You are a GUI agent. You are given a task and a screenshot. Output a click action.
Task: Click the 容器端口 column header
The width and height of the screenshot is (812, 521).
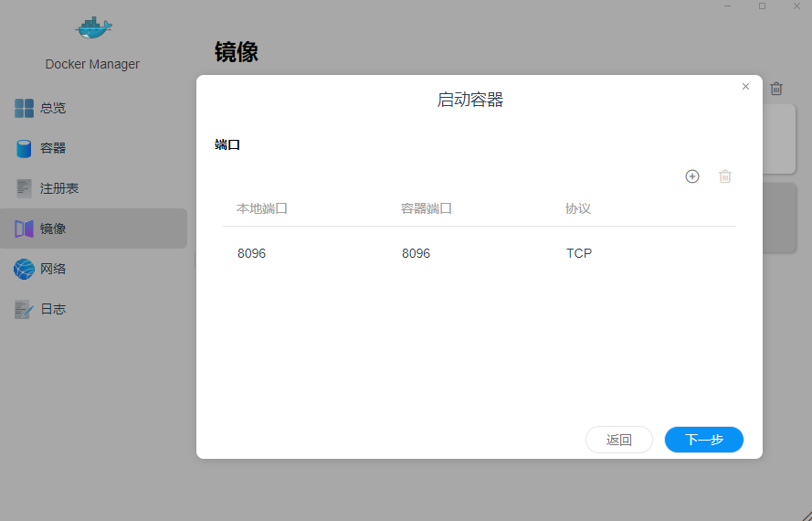click(427, 208)
